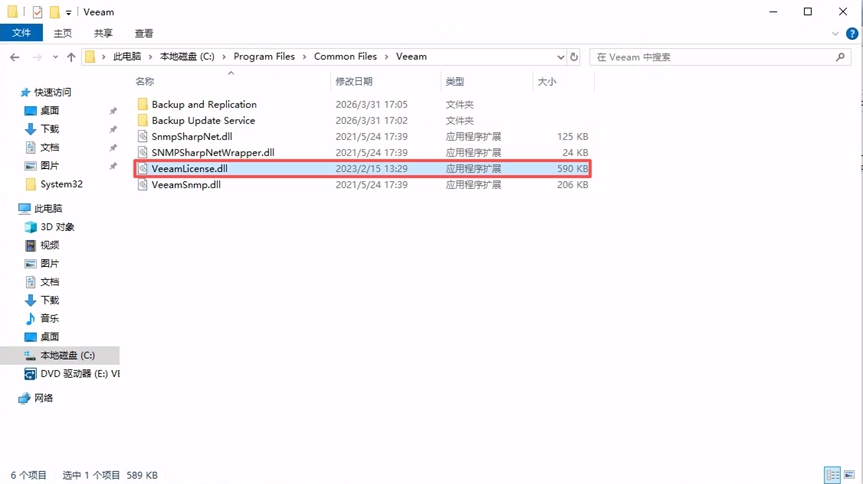Select the VeeamLicense.dll file icon
The width and height of the screenshot is (863, 484).
(143, 168)
